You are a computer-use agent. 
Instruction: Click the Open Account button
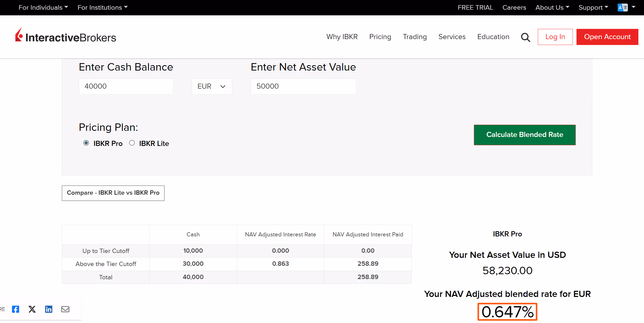tap(607, 37)
